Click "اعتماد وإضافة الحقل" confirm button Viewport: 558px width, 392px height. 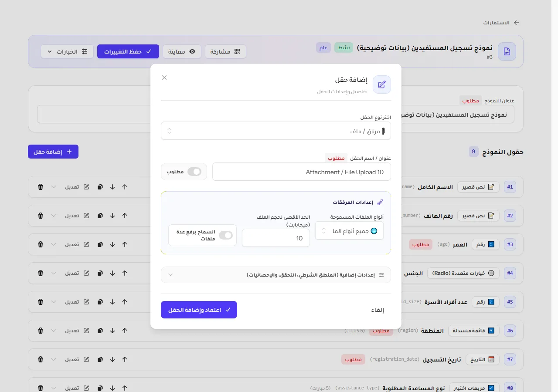(x=199, y=310)
